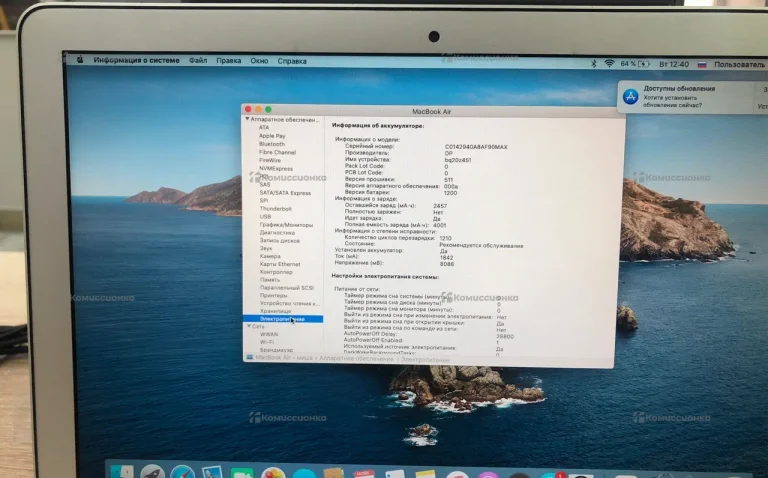Open the Справка menu
Viewport: 768px width, 478px height.
click(292, 61)
